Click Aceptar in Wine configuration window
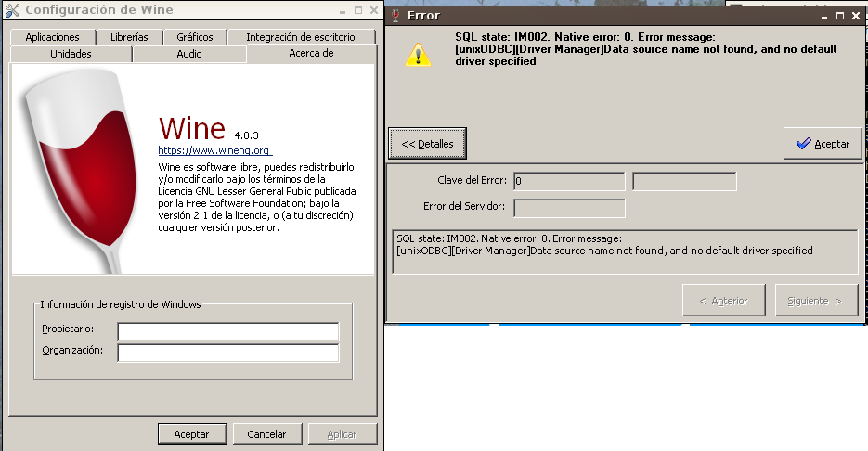868x451 pixels. coord(191,434)
